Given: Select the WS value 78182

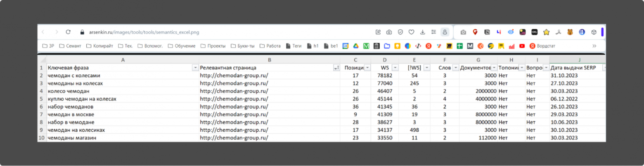Looking at the screenshot, I should [385, 76].
